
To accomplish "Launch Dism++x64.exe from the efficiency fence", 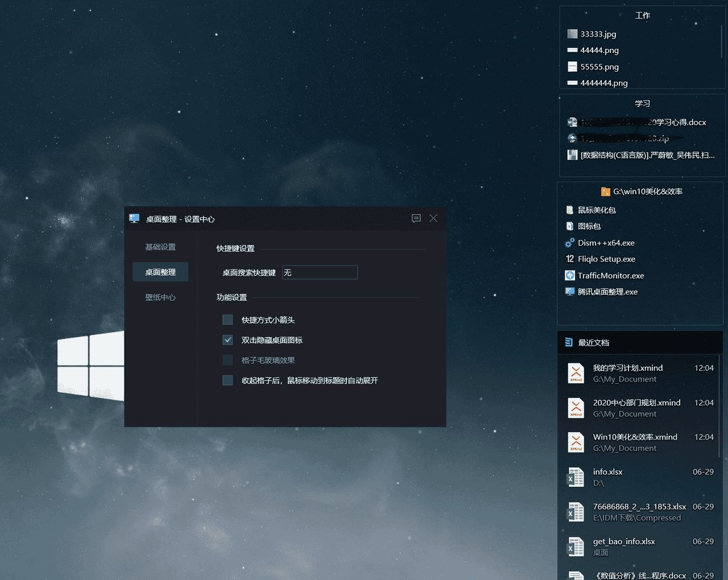I will tap(606, 243).
